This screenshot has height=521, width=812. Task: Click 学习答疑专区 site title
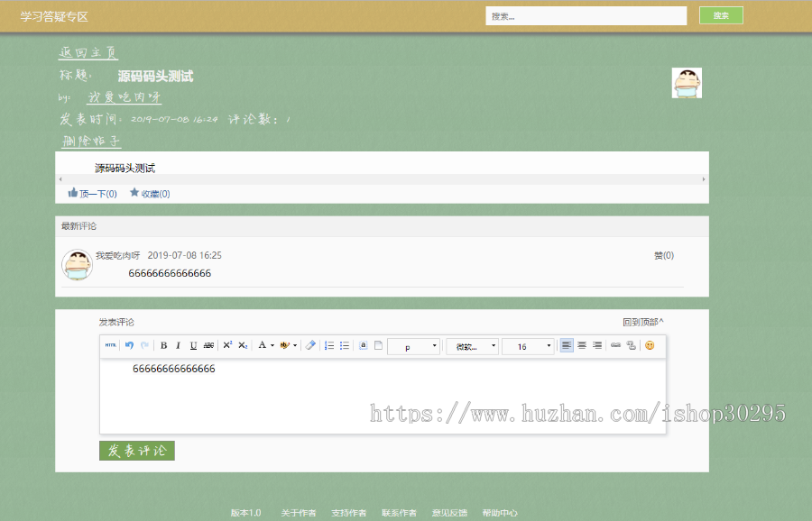(54, 16)
